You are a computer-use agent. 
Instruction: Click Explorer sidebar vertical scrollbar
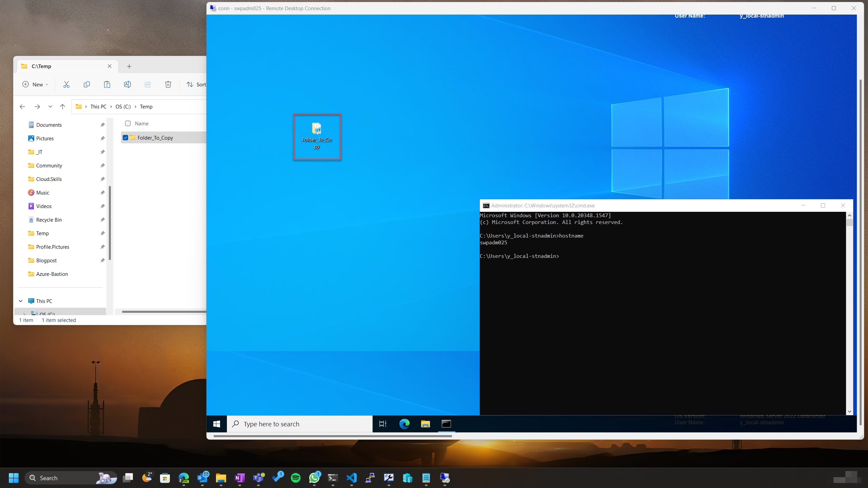tap(110, 223)
